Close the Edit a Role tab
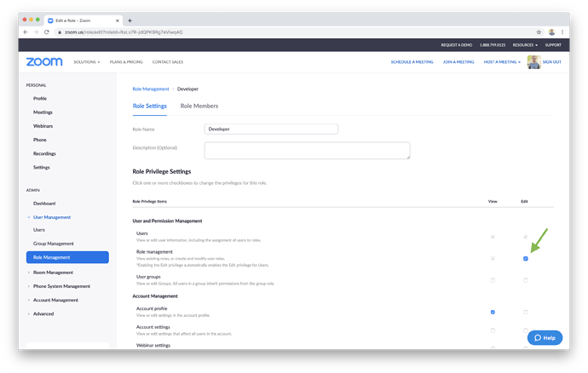This screenshot has width=588, height=373. click(117, 20)
